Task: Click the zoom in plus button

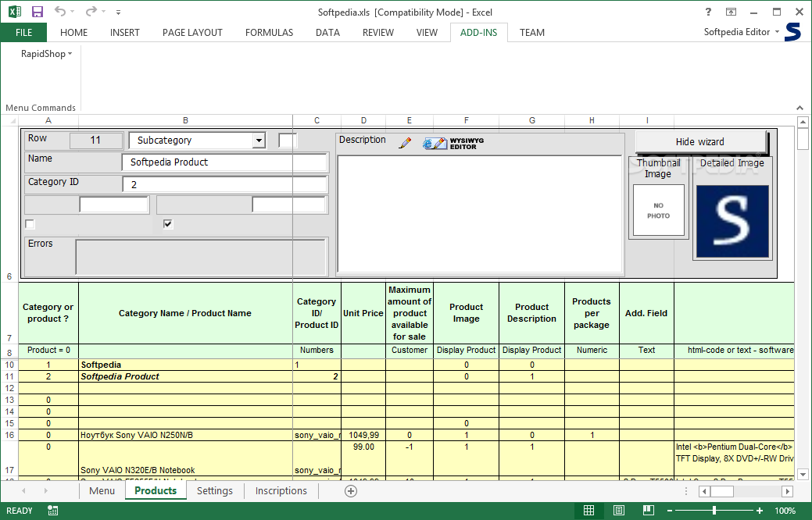Action: coord(759,511)
